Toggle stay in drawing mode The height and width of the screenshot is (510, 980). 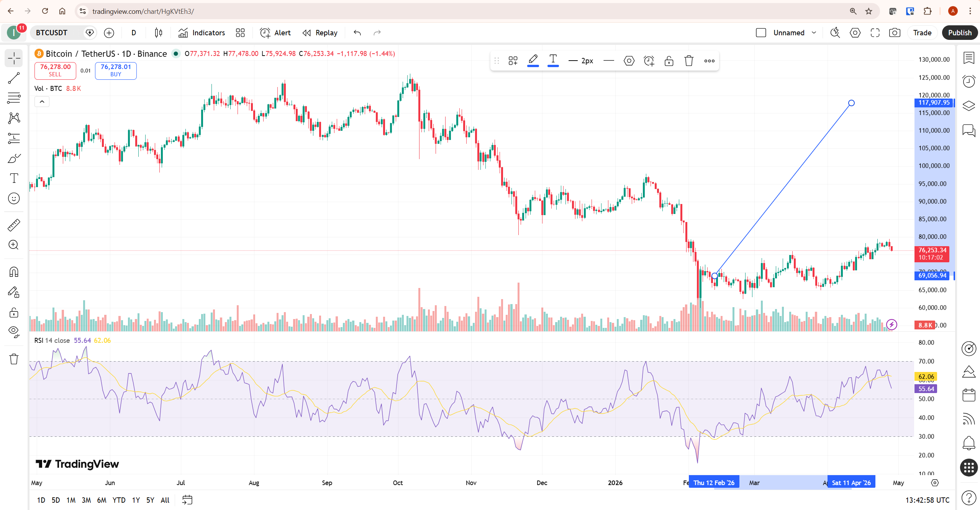(x=14, y=293)
